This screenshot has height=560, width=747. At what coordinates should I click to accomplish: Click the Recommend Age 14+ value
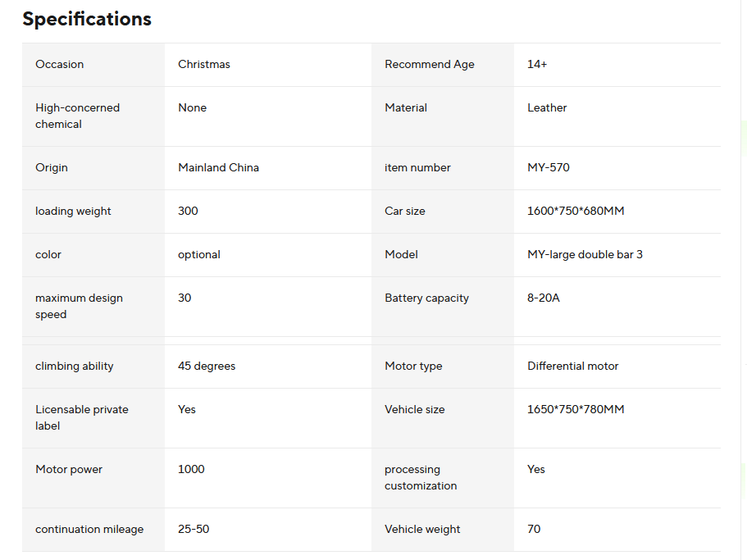[537, 65]
